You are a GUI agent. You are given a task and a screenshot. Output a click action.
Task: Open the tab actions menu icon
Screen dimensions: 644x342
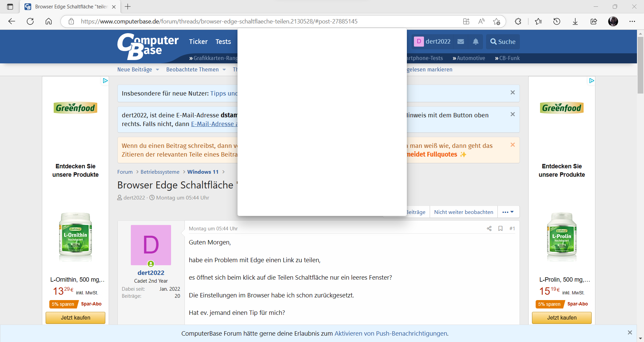[10, 7]
